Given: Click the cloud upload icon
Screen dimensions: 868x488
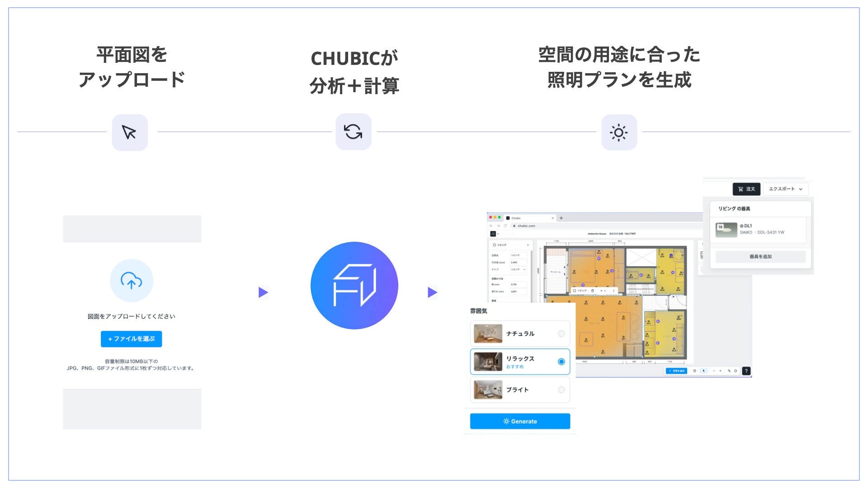Looking at the screenshot, I should [x=132, y=281].
